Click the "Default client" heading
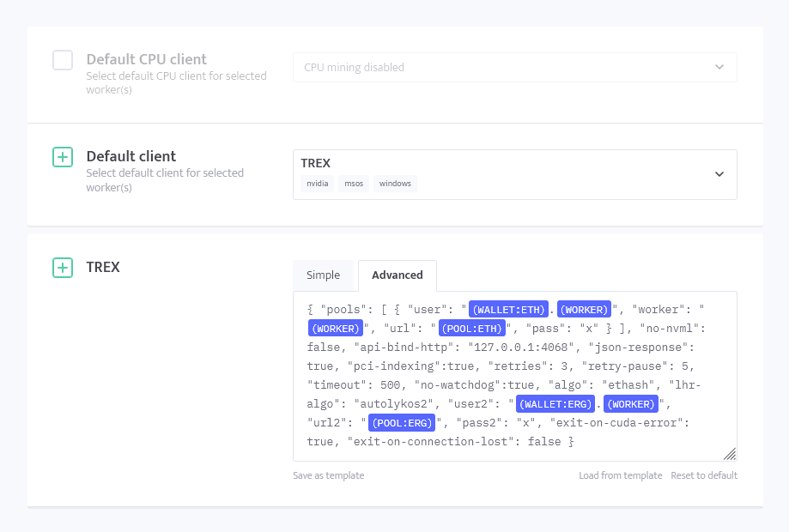This screenshot has width=789, height=532. 131,156
